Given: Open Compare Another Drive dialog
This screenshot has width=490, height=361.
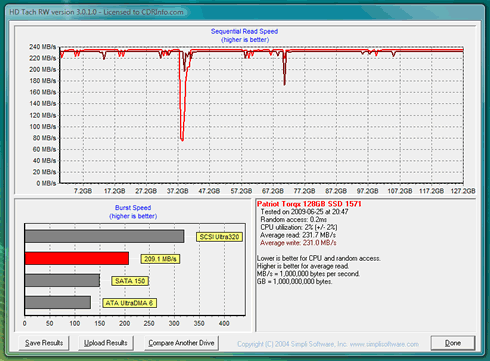Looking at the screenshot, I should point(181,343).
